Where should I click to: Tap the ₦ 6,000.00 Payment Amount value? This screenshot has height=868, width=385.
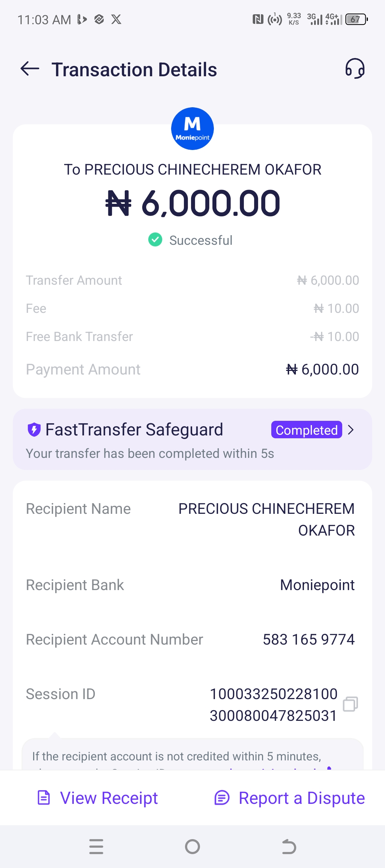coord(322,370)
